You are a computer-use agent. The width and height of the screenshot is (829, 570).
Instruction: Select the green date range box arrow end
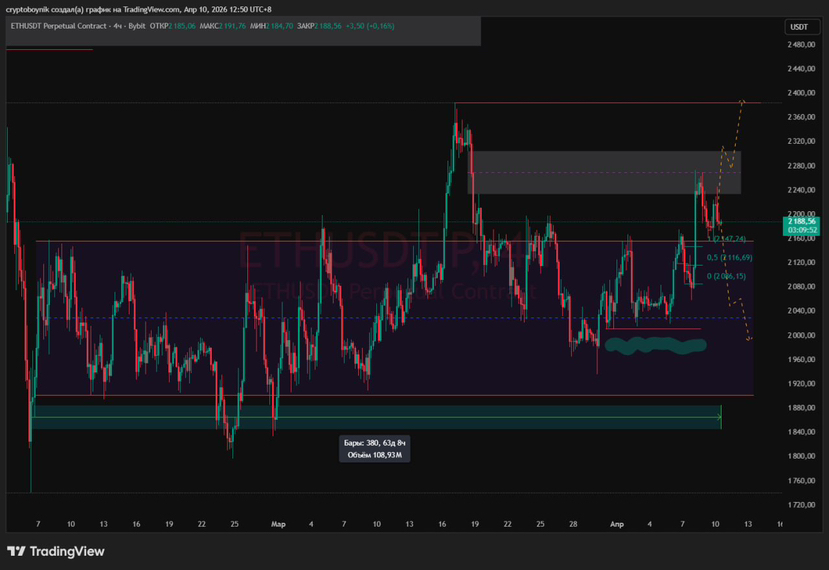(719, 411)
